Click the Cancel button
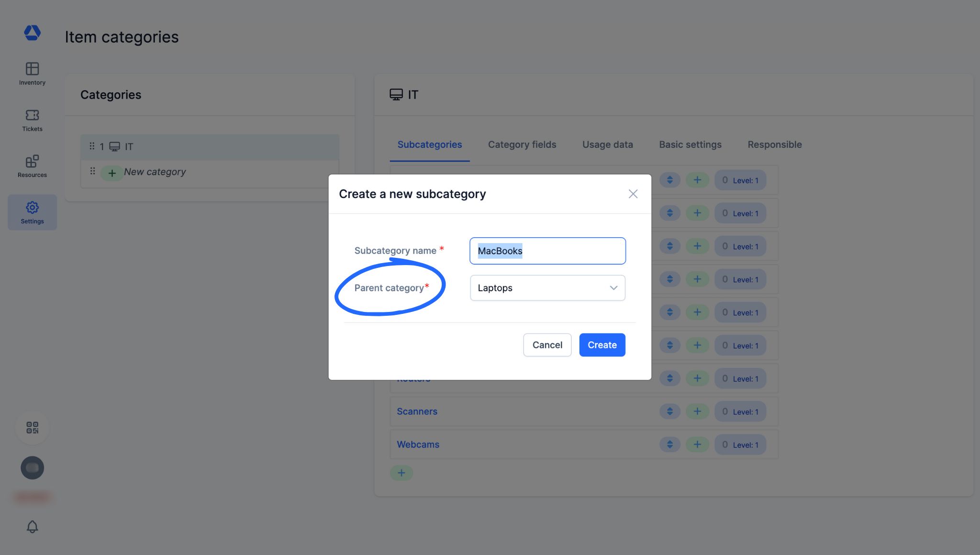The image size is (980, 555). point(547,345)
